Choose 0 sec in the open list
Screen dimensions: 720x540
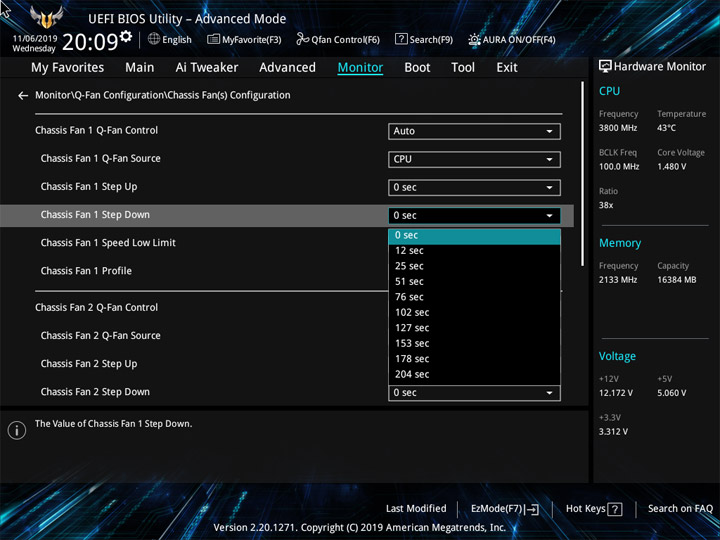[474, 236]
